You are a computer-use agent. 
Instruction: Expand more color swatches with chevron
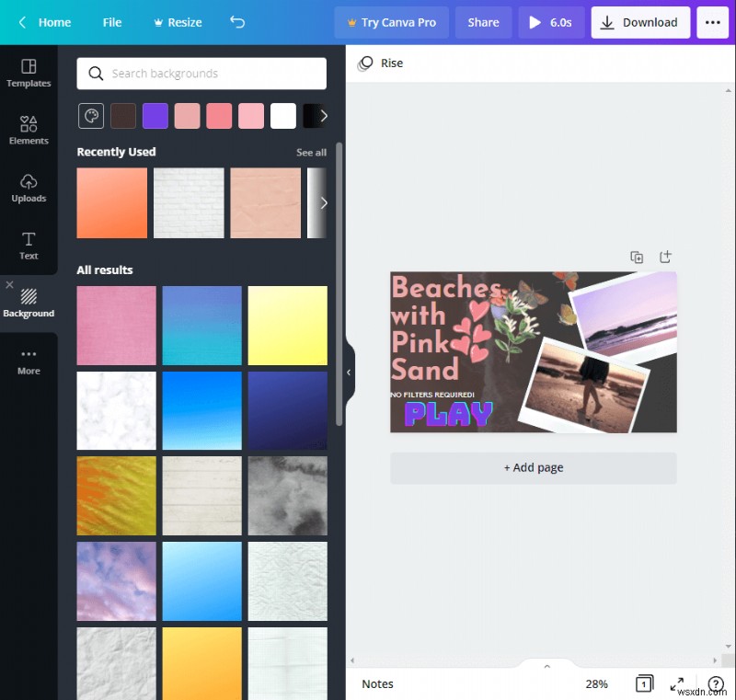pos(323,116)
